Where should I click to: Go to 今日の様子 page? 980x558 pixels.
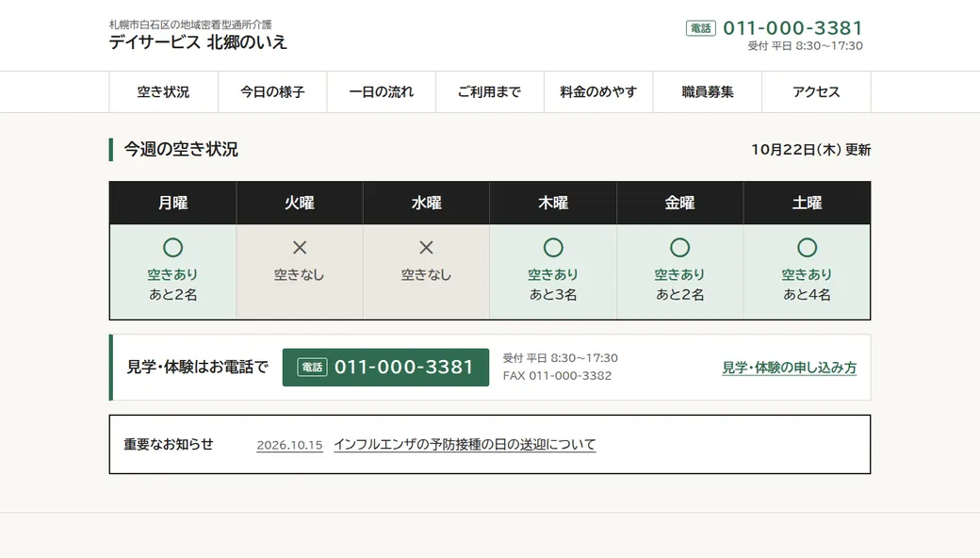(272, 91)
